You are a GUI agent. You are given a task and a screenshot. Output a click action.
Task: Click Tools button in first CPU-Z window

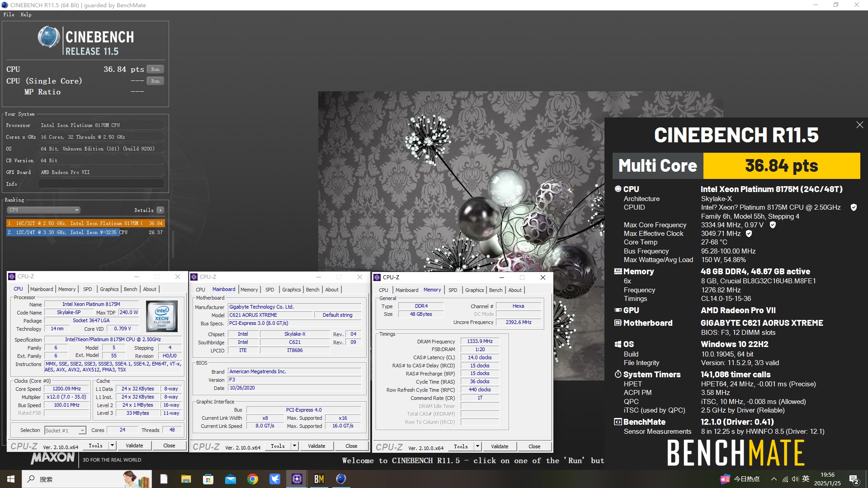click(95, 446)
